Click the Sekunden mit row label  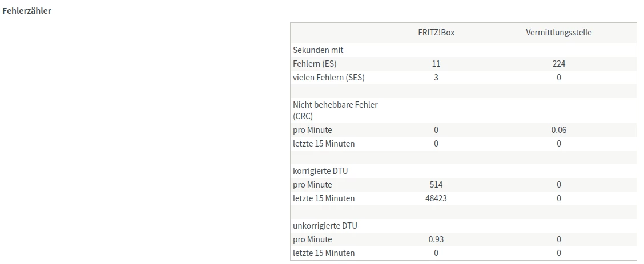pyautogui.click(x=318, y=50)
